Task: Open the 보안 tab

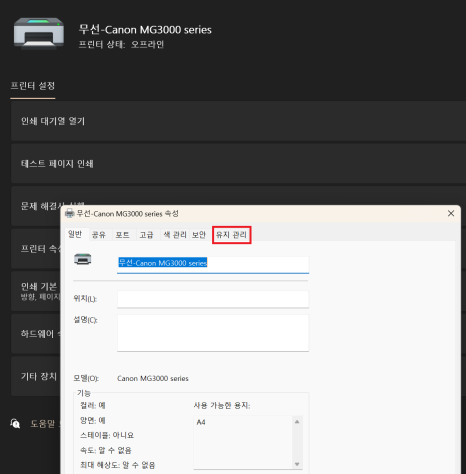Action: 199,235
